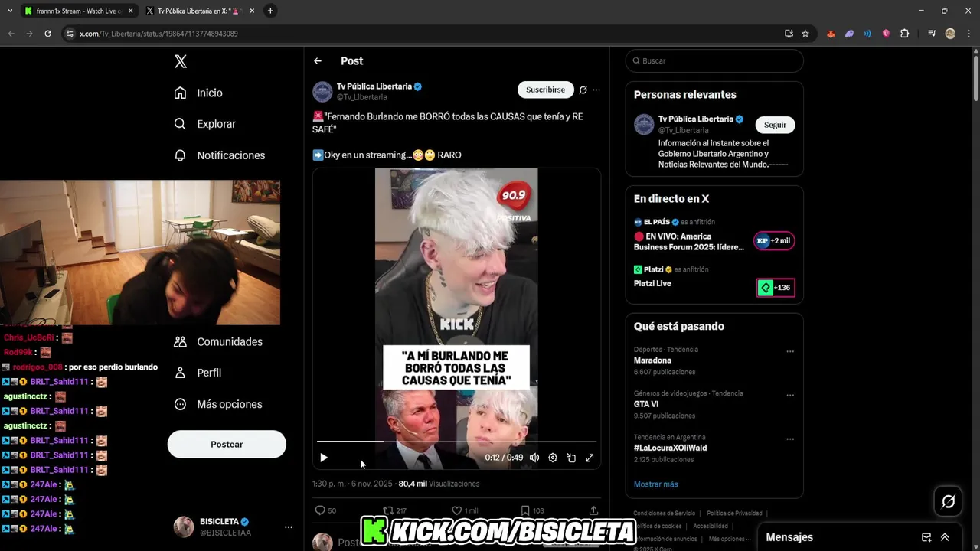The height and width of the screenshot is (551, 980).
Task: Click Condiciones de Servicio footer link
Action: [x=665, y=514]
